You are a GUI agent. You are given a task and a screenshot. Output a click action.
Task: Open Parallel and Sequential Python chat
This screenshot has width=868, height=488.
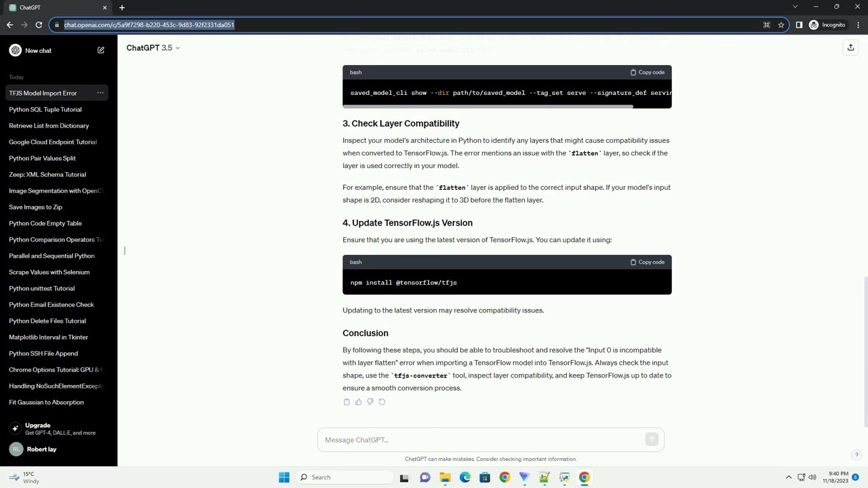tap(58, 256)
